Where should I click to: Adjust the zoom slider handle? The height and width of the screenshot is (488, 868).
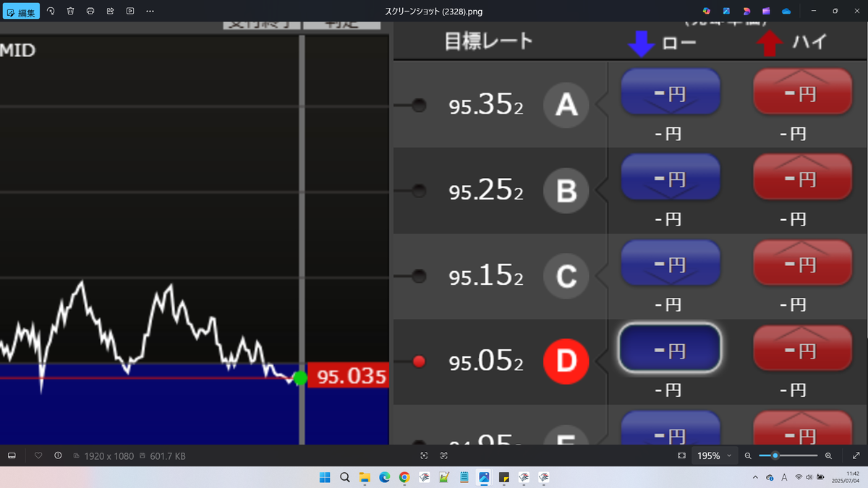pyautogui.click(x=775, y=455)
